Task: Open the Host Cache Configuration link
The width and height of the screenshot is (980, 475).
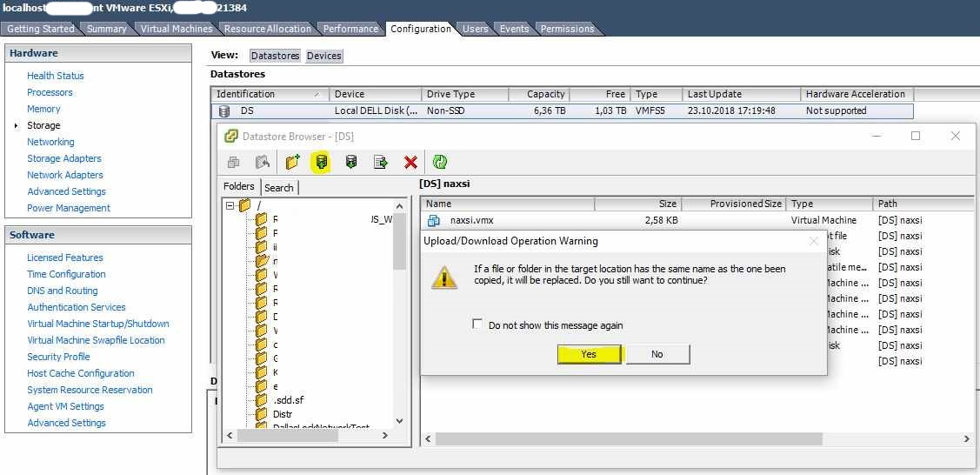Action: point(81,373)
